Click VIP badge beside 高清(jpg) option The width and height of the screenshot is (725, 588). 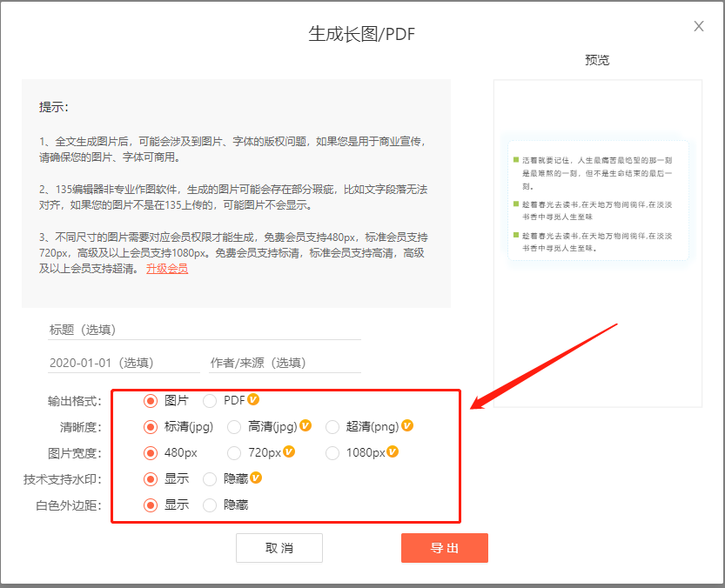point(305,426)
